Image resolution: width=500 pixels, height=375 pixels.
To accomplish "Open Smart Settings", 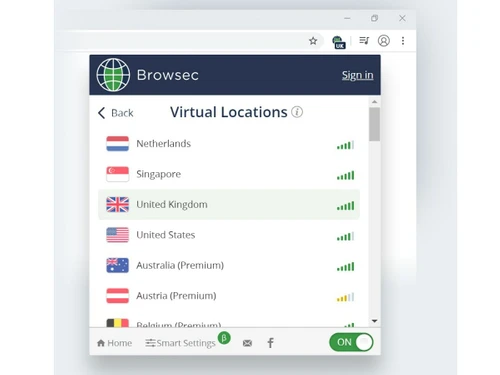I will click(180, 343).
